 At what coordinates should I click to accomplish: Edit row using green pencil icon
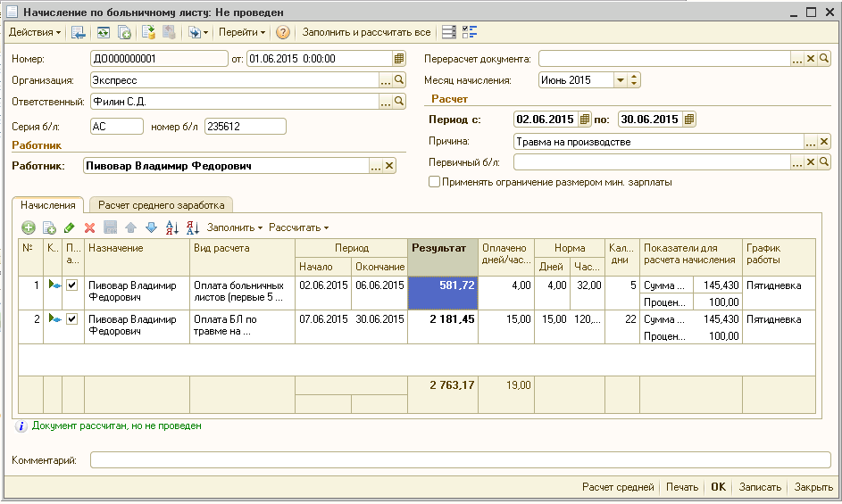(x=70, y=227)
